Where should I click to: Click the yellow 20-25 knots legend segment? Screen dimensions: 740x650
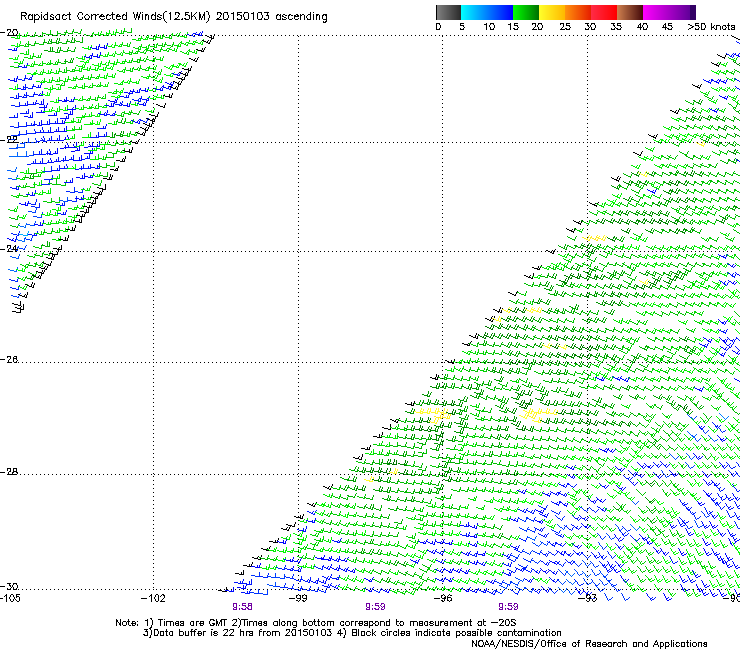coord(552,12)
